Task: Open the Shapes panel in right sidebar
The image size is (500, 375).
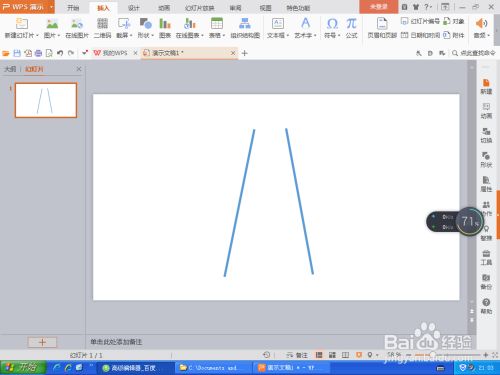Action: pyautogui.click(x=486, y=160)
